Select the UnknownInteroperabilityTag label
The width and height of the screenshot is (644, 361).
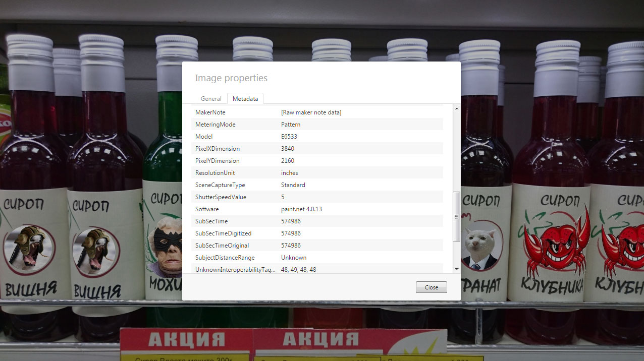[236, 270]
